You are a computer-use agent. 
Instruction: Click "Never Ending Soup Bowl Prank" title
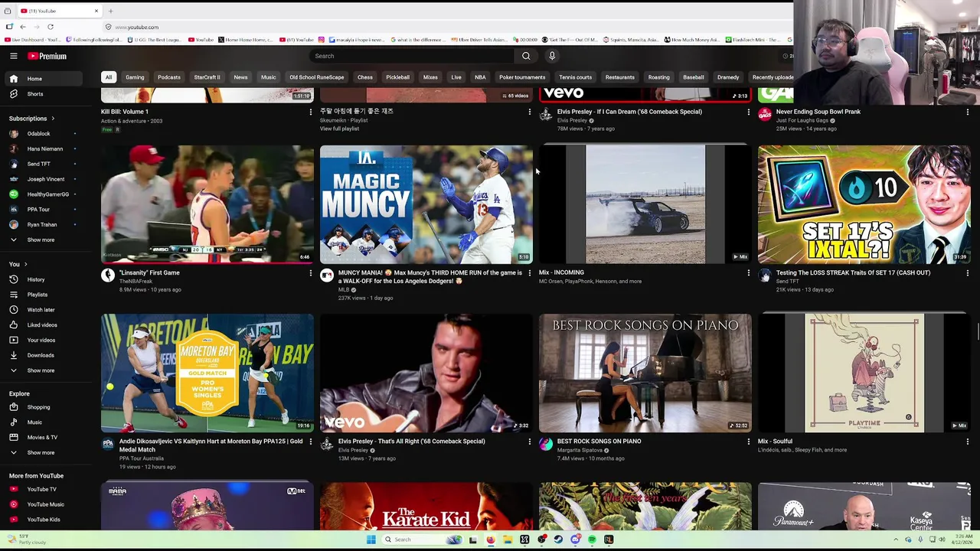(x=818, y=112)
